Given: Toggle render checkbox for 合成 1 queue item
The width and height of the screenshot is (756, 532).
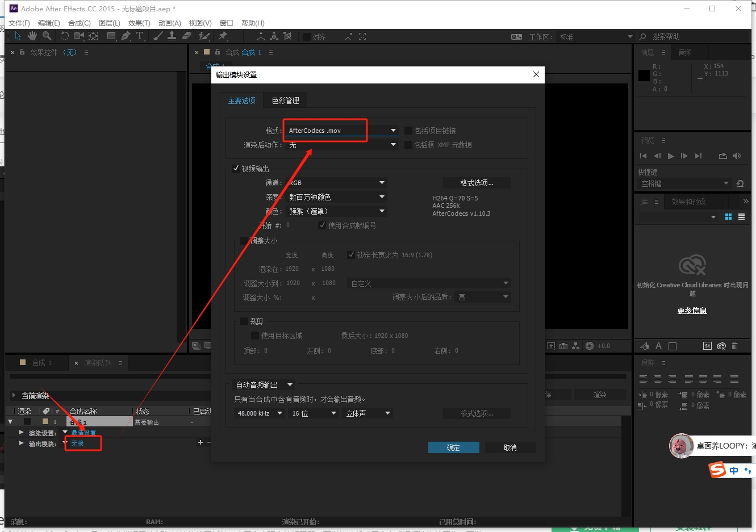Looking at the screenshot, I should [27, 422].
